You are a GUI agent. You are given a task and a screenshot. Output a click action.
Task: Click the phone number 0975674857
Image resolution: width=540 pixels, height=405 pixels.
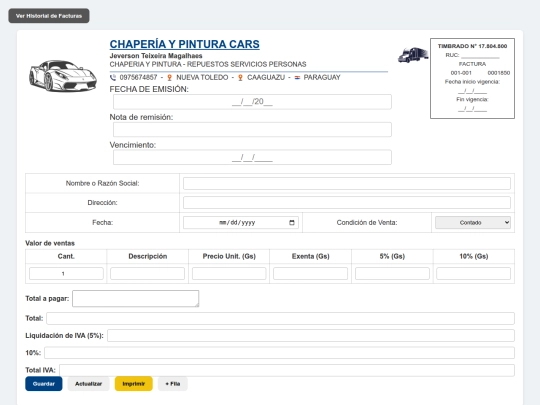tap(138, 77)
